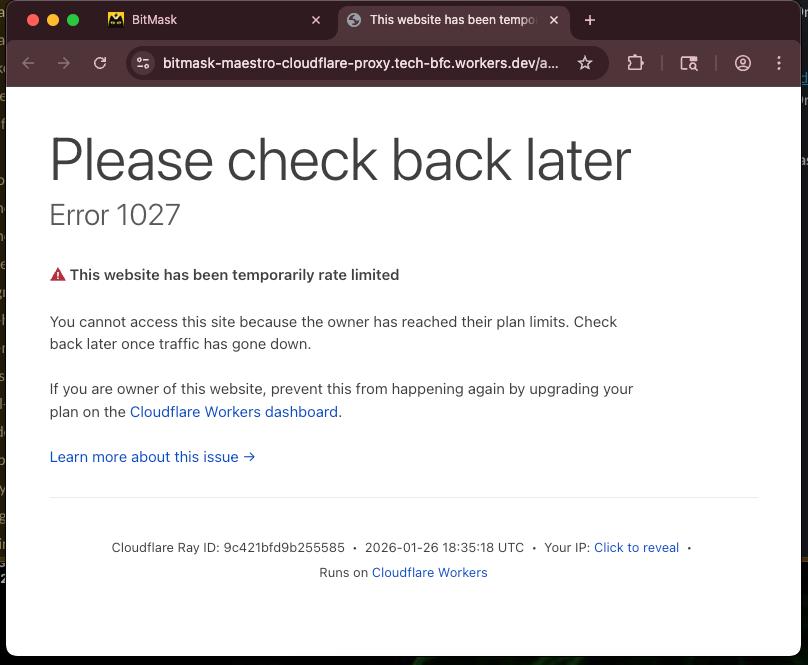The image size is (808, 665).
Task: Click the Cloudflare Ray ID value
Action: point(284,547)
